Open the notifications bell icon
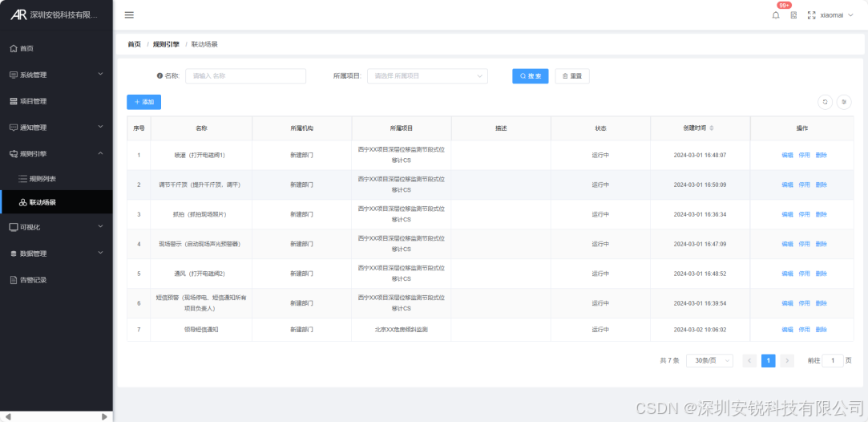Screen dimensions: 868x422 click(x=776, y=15)
